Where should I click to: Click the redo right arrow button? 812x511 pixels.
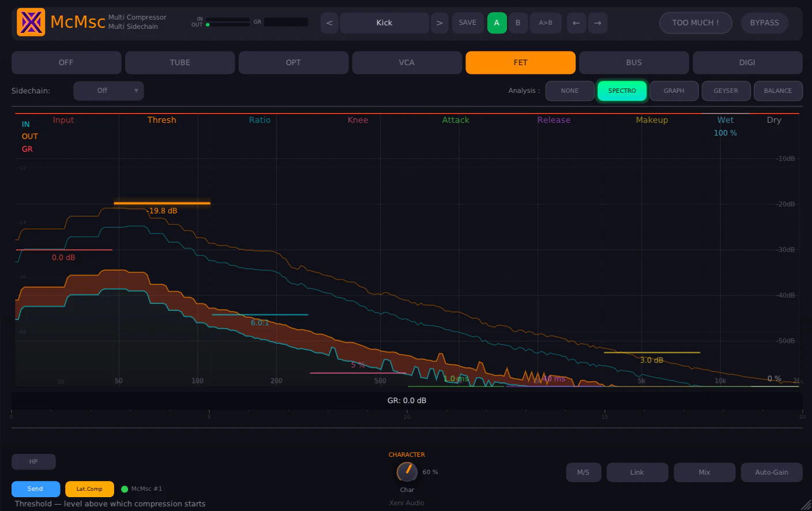597,23
